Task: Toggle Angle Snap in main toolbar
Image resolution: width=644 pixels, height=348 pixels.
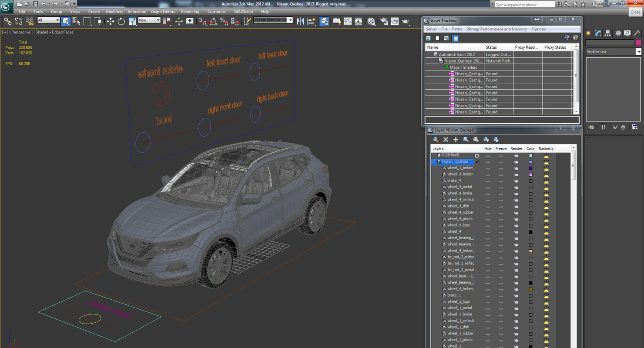Action: [x=213, y=21]
